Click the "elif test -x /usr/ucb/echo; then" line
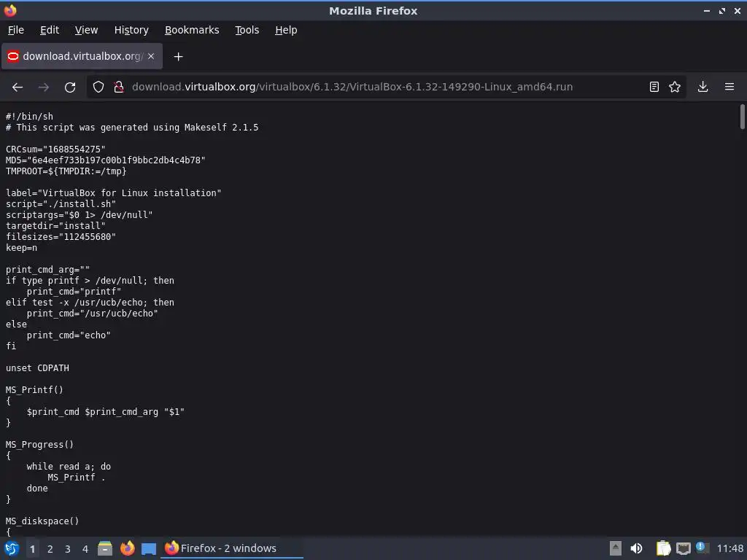Viewport: 747px width, 560px height. point(90,303)
